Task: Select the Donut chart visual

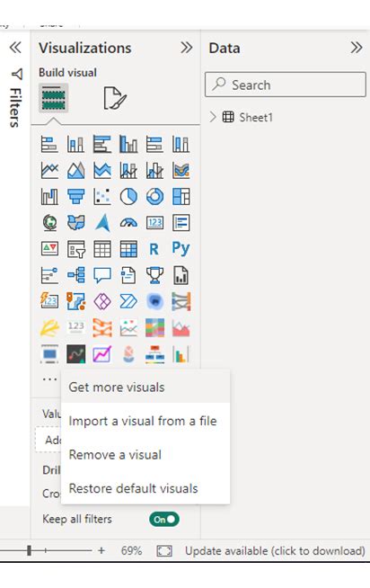Action: (x=154, y=197)
